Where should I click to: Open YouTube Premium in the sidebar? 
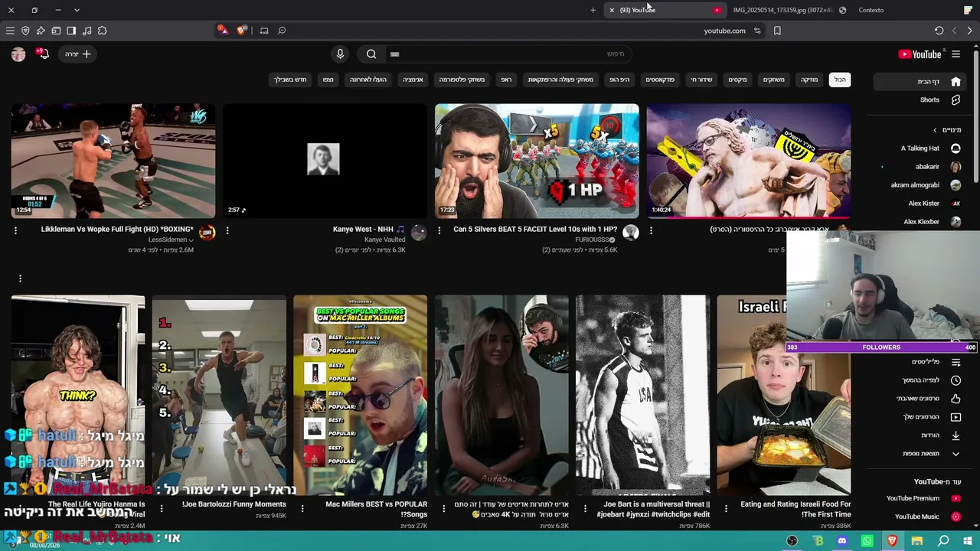coord(921,498)
